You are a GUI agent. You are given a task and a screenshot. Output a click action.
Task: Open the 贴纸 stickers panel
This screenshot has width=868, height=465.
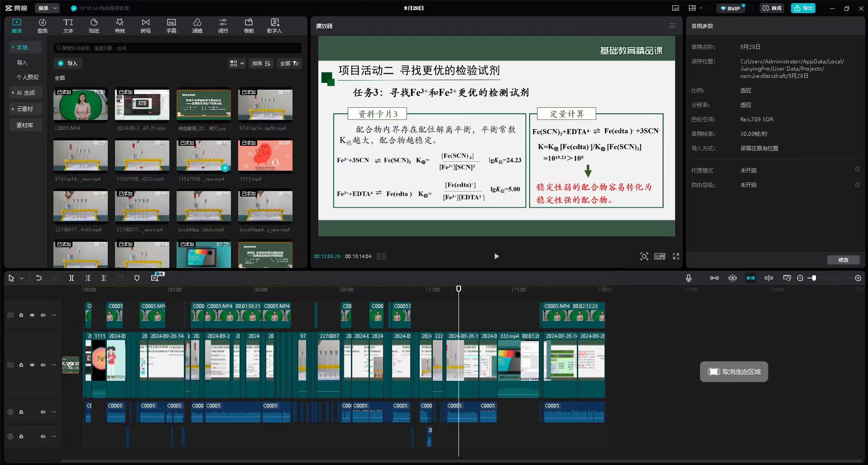(94, 26)
